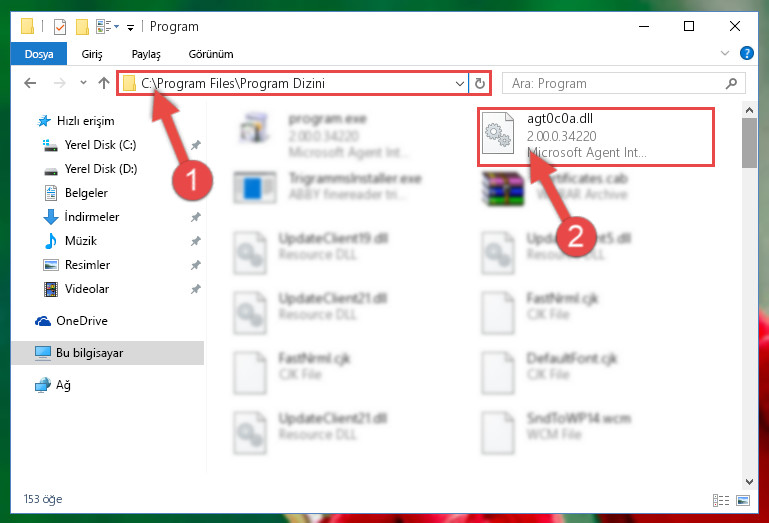The image size is (769, 523).
Task: Refresh the current folder view
Action: click(480, 83)
